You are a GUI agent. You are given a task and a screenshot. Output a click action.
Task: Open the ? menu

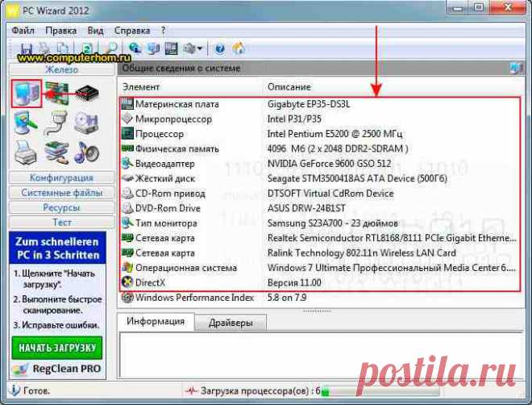(x=163, y=31)
